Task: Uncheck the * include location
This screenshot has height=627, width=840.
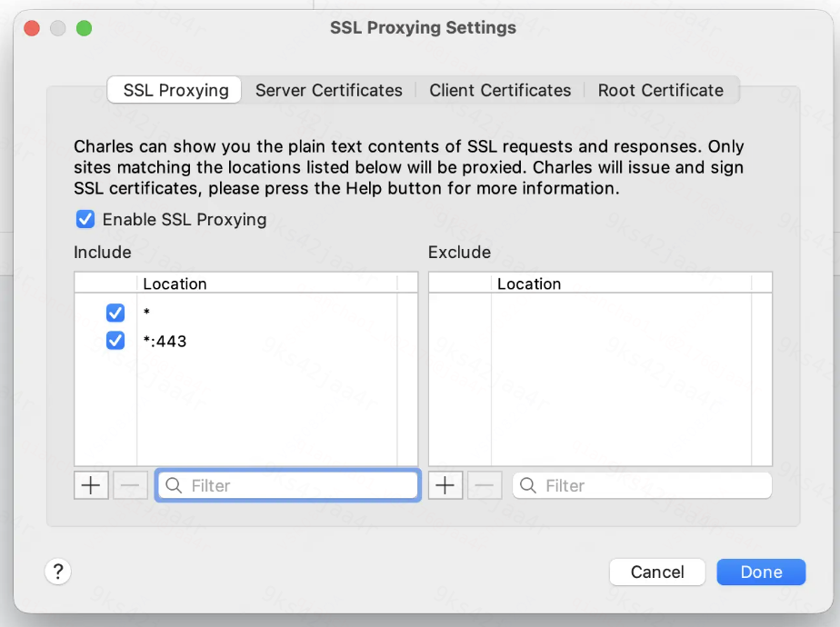Action: [115, 313]
